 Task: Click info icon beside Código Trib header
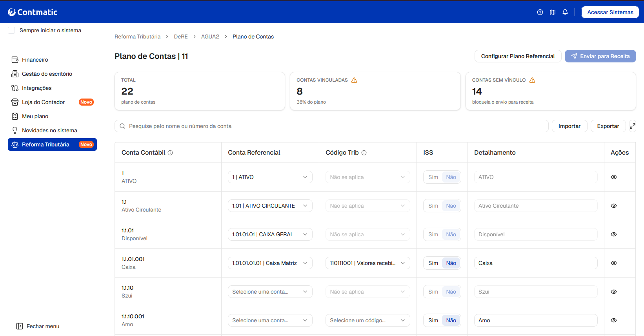(364, 153)
